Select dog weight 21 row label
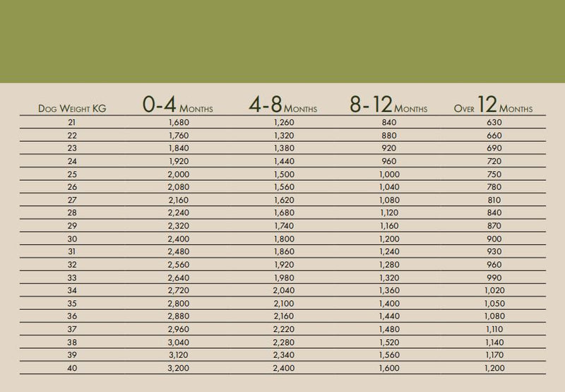Screen dimensions: 565x392 coord(71,122)
